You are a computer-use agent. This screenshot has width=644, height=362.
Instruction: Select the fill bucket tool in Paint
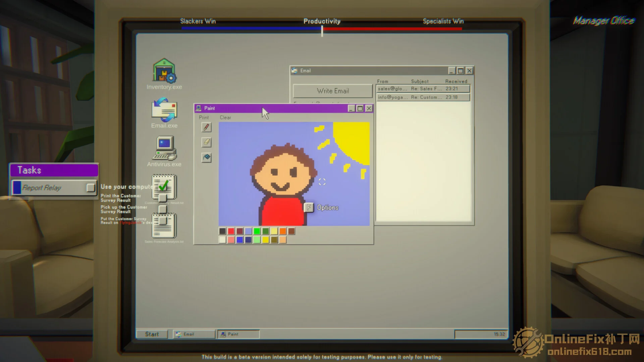pos(206,157)
